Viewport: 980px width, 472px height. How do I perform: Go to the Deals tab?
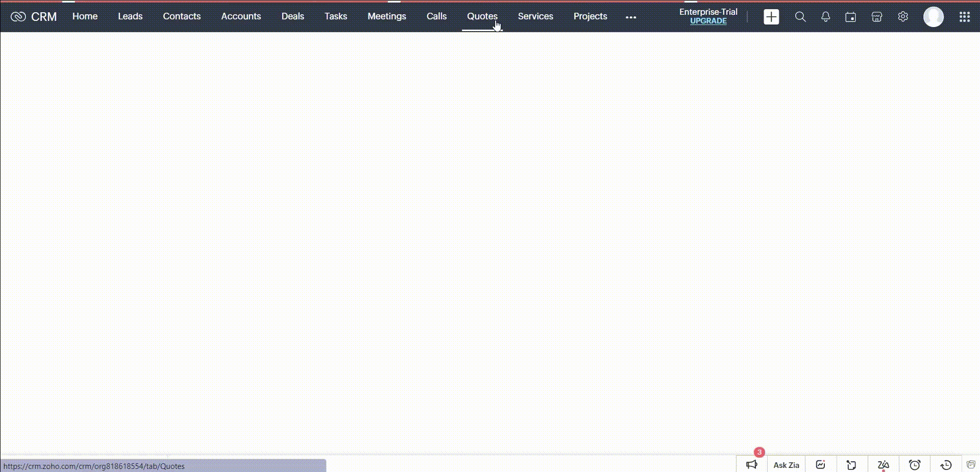click(292, 16)
